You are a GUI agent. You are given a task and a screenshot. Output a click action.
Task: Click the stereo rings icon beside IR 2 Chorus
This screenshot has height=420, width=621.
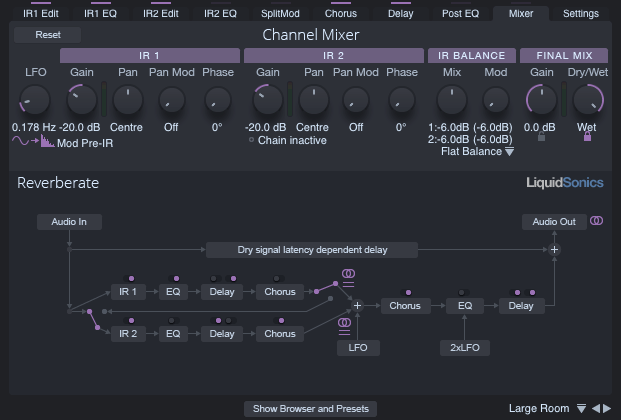(x=345, y=323)
